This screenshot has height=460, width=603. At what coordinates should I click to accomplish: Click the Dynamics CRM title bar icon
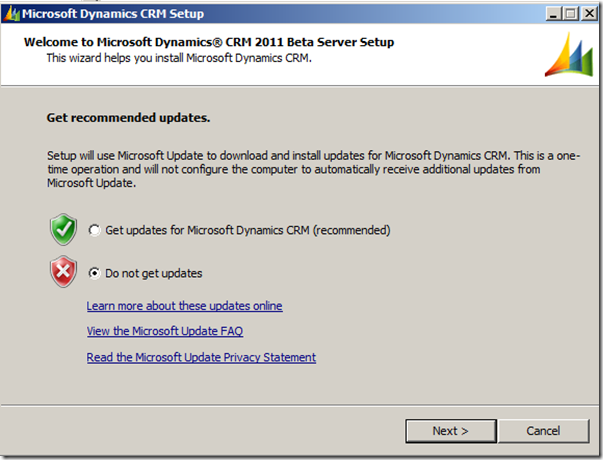point(12,14)
